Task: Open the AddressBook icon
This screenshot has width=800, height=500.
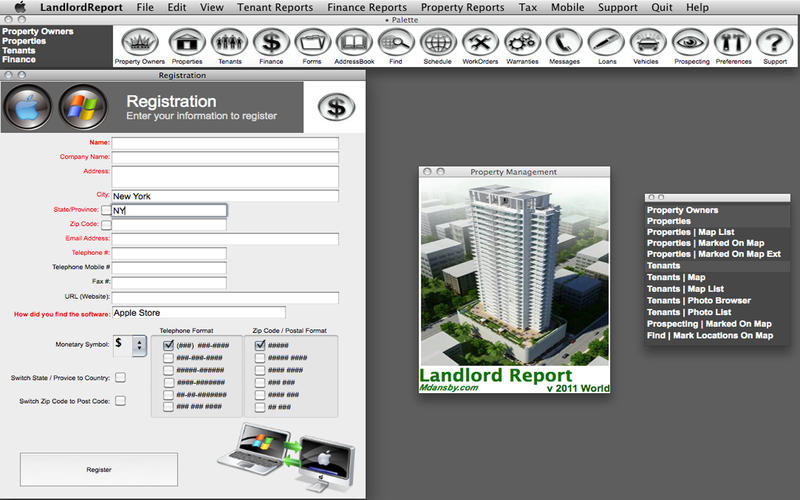Action: [354, 43]
